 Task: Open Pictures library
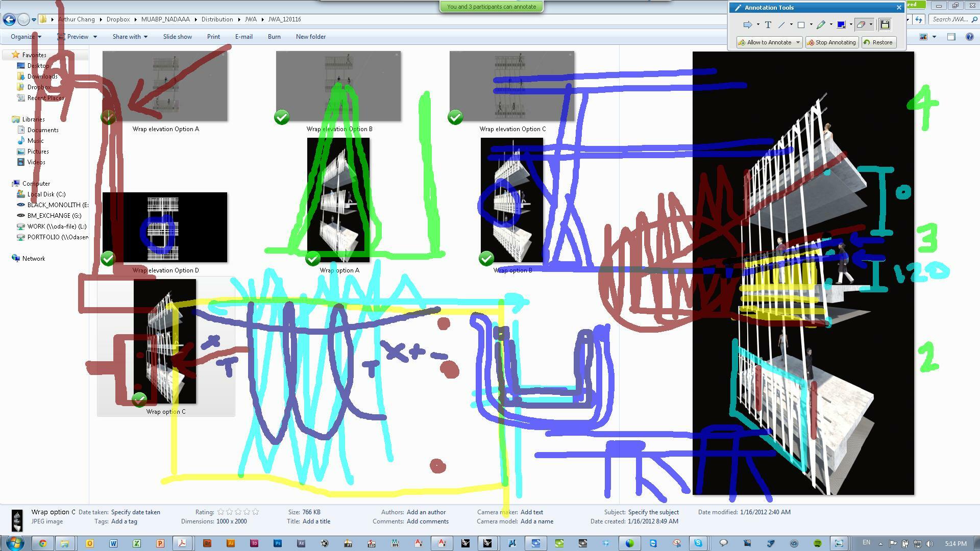[x=38, y=152]
